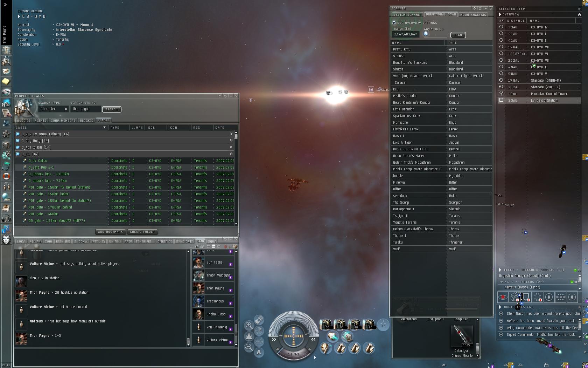Expand the 0_Guy Unity [34] folder

pos(231,141)
